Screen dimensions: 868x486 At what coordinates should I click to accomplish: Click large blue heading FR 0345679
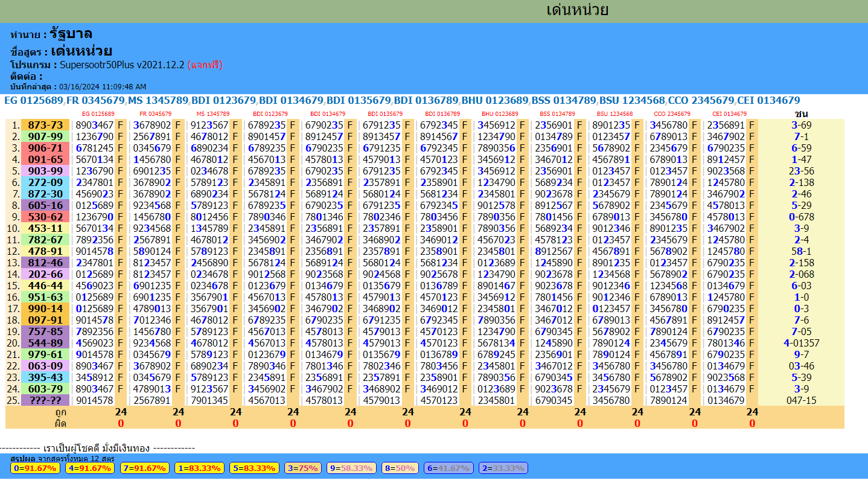(96, 100)
